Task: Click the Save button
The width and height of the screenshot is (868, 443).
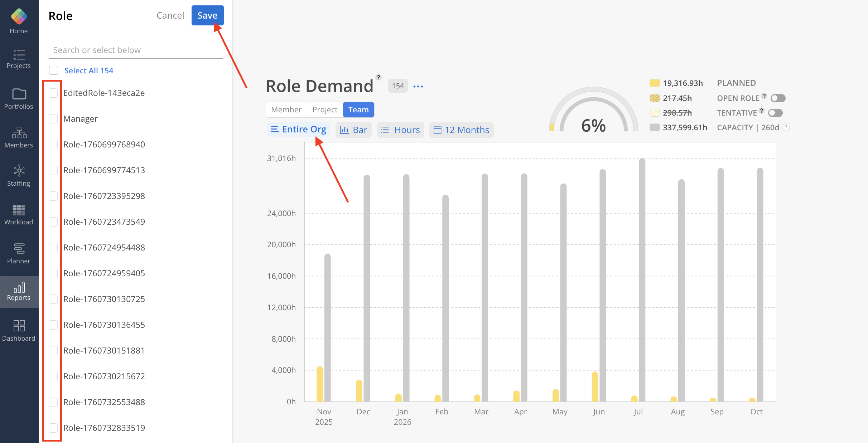Action: (x=207, y=15)
